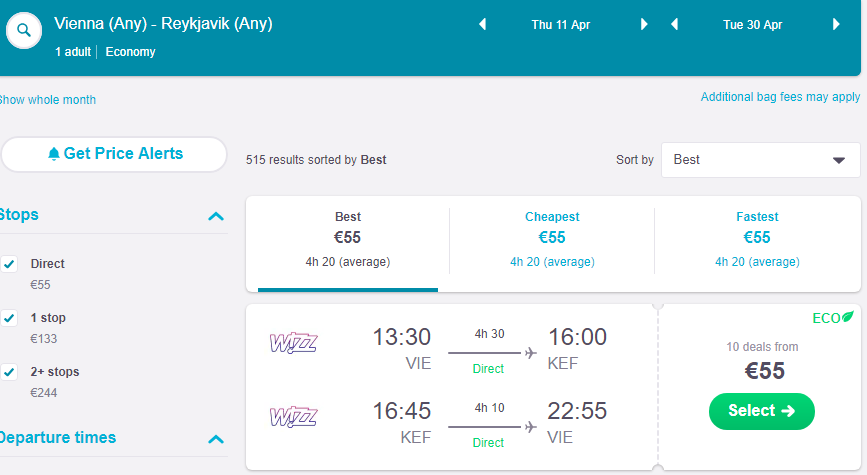The height and width of the screenshot is (475, 867).
Task: Switch to the Cheapest tab
Action: (552, 238)
